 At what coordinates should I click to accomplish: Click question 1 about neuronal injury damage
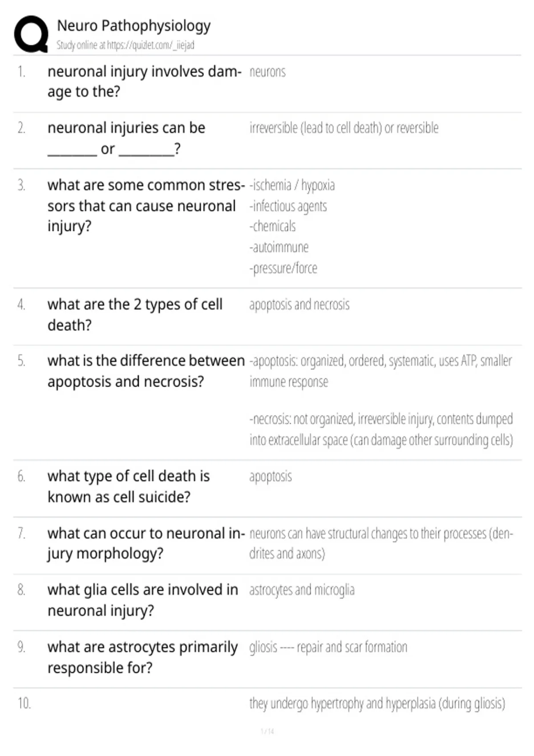[x=145, y=81]
